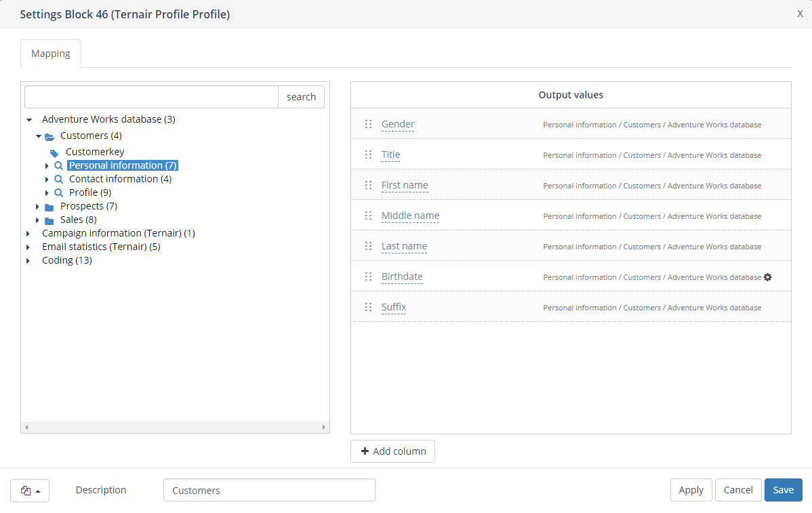Click the drag handle next to Suffix
This screenshot has width=812, height=513.
(368, 307)
